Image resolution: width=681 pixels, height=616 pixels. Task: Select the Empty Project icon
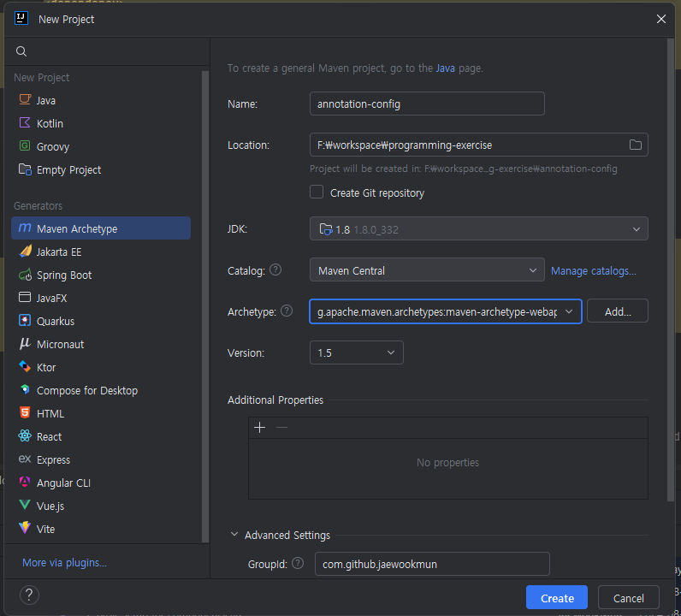(25, 169)
